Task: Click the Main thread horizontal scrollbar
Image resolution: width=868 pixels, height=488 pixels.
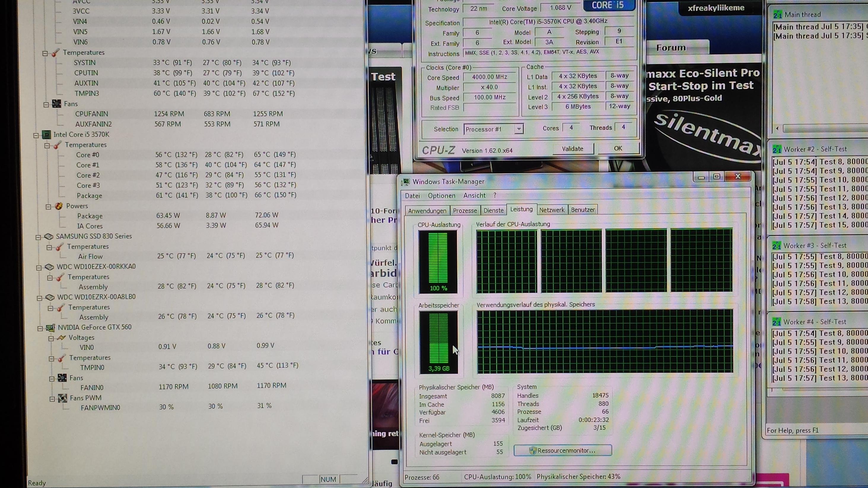Action: [x=822, y=128]
